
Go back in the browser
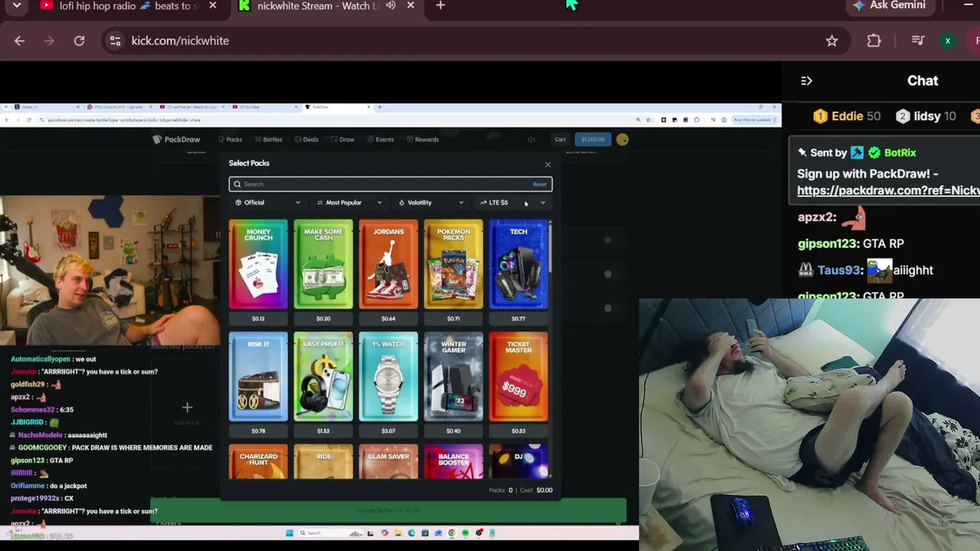[19, 41]
